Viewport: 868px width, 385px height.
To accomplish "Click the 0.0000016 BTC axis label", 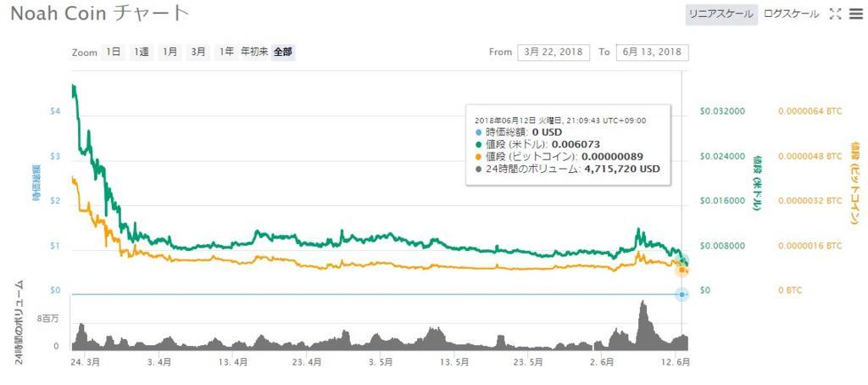I will pyautogui.click(x=810, y=245).
